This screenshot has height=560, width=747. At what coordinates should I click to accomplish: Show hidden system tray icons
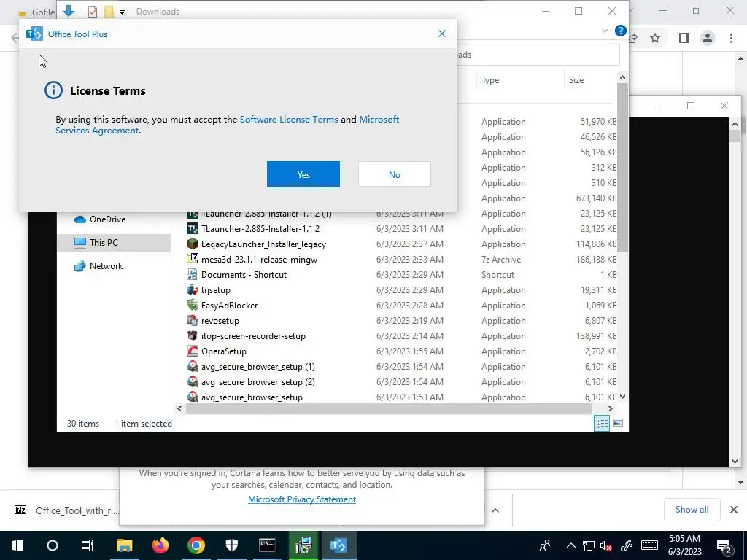(570, 545)
